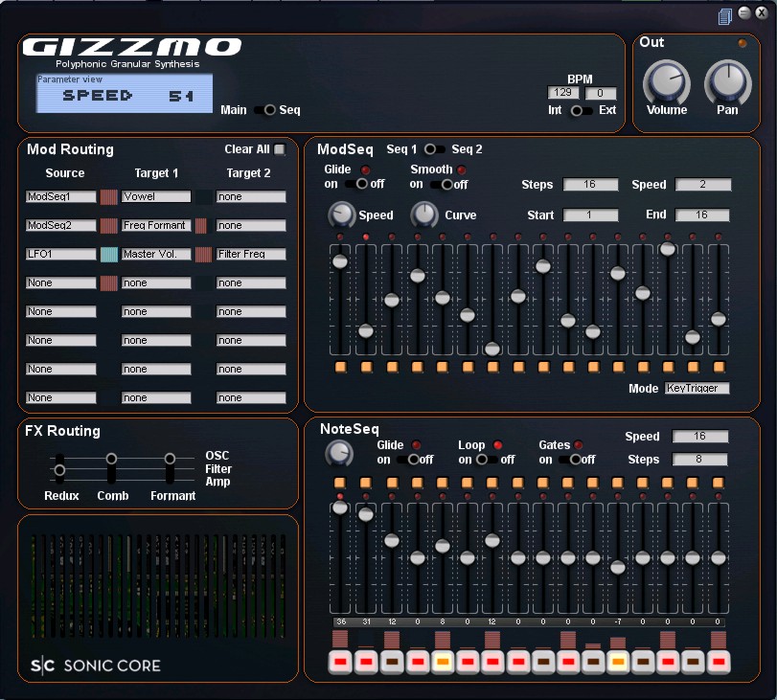
Task: Click the Volume knob in Out section
Action: click(667, 81)
